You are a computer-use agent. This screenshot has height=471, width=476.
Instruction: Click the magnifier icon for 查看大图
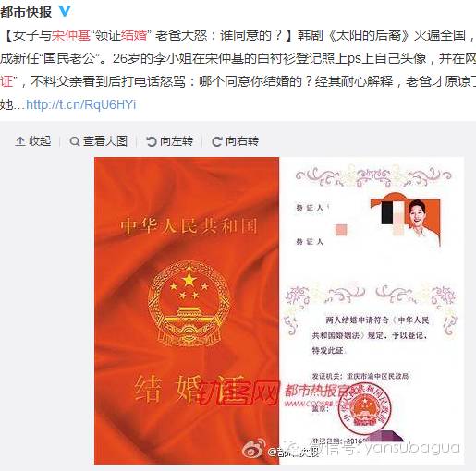pos(75,141)
